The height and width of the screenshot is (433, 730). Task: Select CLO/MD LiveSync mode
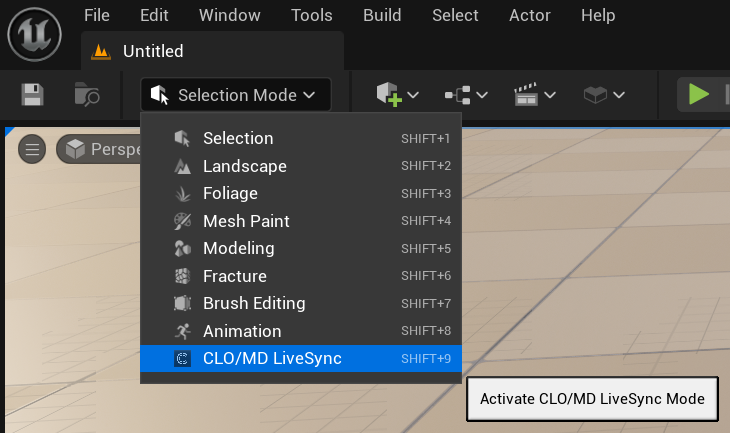coord(272,358)
